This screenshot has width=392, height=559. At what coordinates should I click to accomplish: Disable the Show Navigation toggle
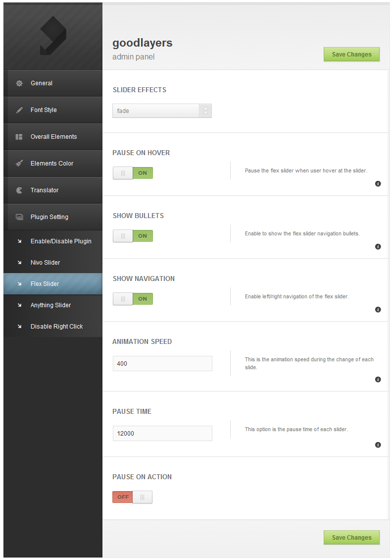pos(133,299)
